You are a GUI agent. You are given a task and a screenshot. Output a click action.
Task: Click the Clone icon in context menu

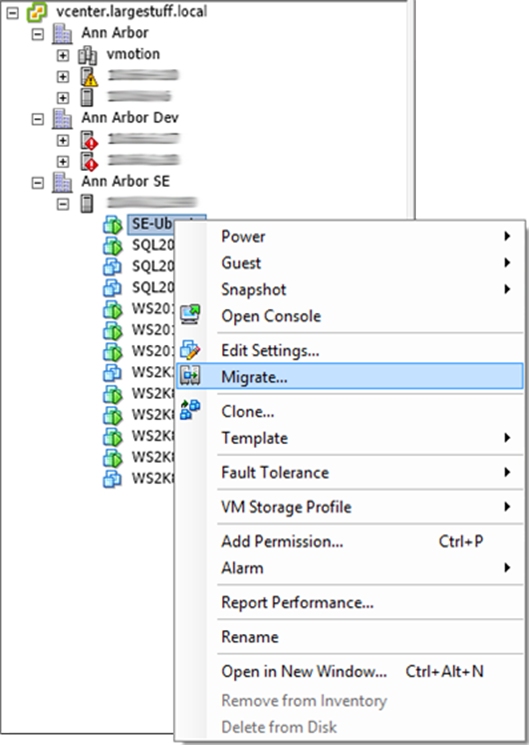[x=190, y=410]
